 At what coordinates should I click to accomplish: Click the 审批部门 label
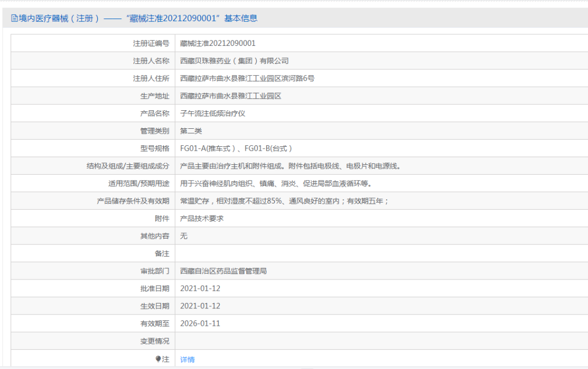click(x=155, y=271)
